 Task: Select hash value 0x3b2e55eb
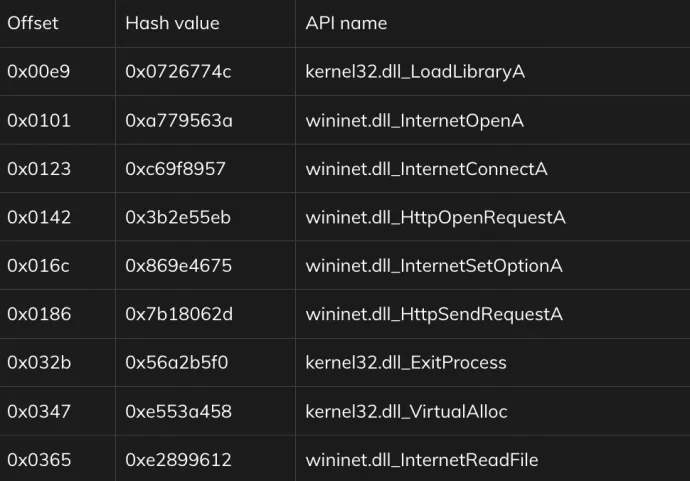point(178,217)
